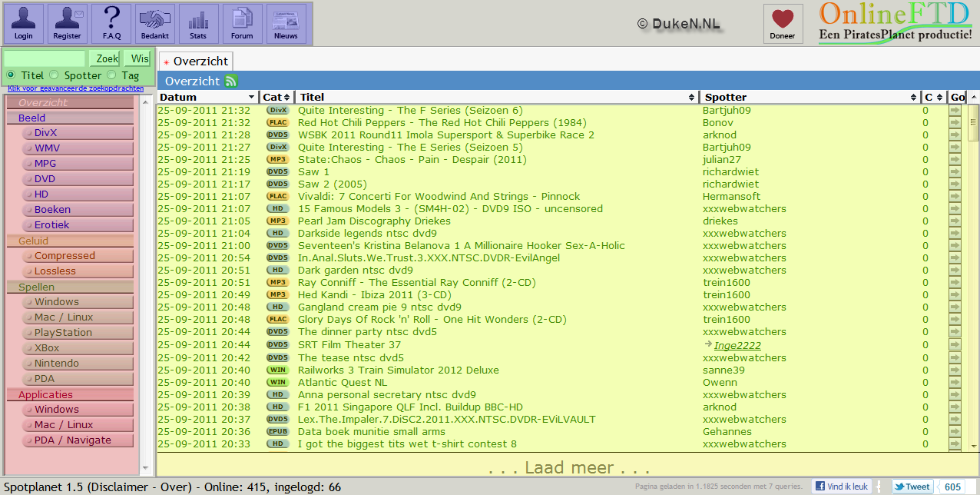Click the tweet count 605 bubble
Viewport: 980px width, 495px height.
pyautogui.click(x=953, y=487)
